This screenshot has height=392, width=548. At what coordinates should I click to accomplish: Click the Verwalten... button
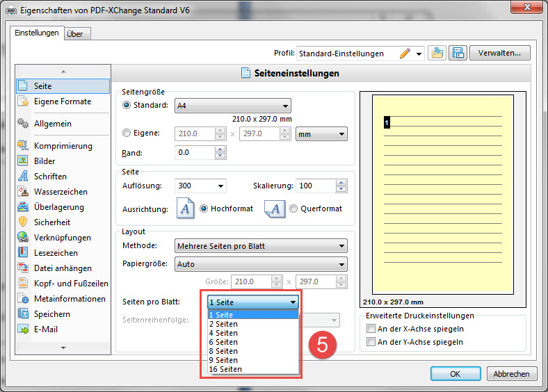tap(500, 53)
